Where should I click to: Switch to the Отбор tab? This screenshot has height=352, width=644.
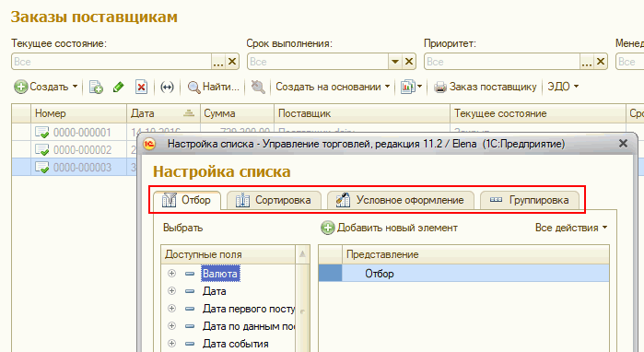(x=187, y=200)
